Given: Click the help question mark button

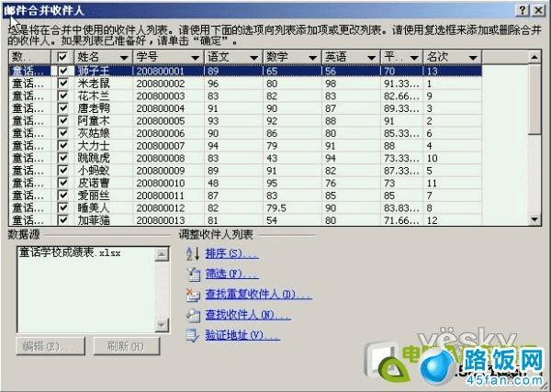Looking at the screenshot, I should point(521,8).
